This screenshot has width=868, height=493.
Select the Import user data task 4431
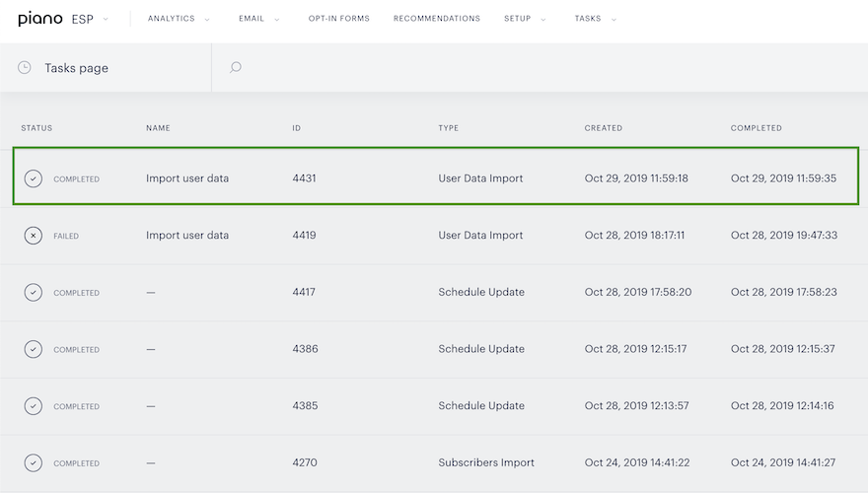point(436,176)
